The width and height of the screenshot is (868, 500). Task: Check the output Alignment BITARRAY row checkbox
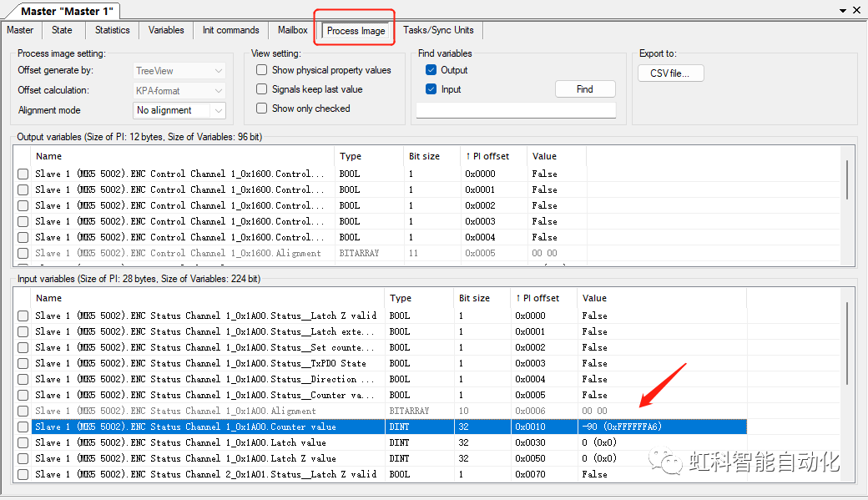tap(23, 253)
